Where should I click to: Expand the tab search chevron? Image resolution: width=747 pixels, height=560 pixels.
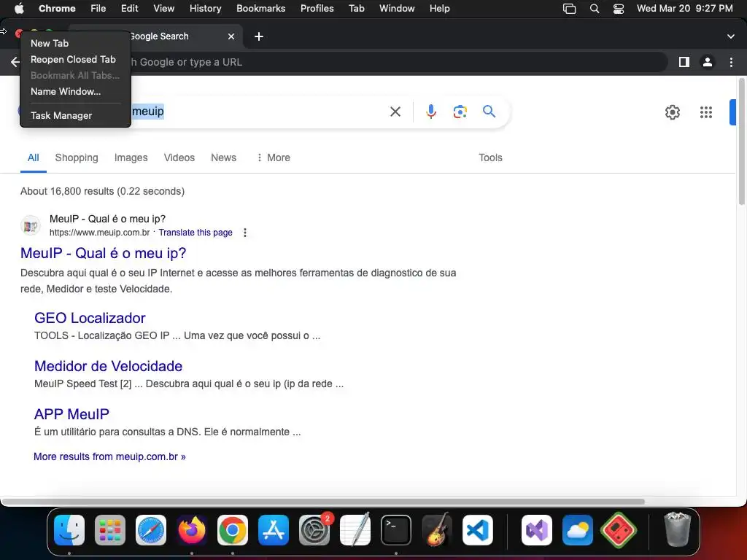point(731,36)
